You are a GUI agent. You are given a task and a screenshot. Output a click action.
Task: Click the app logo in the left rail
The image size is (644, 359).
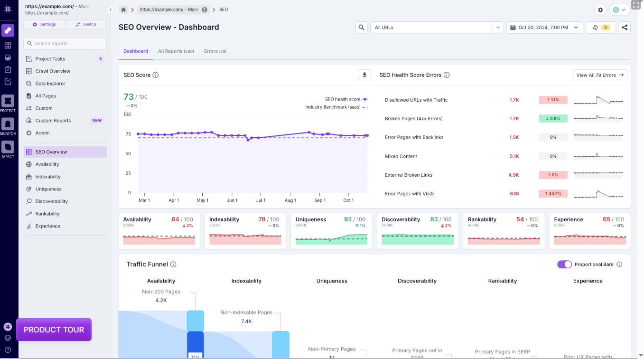[8, 9]
